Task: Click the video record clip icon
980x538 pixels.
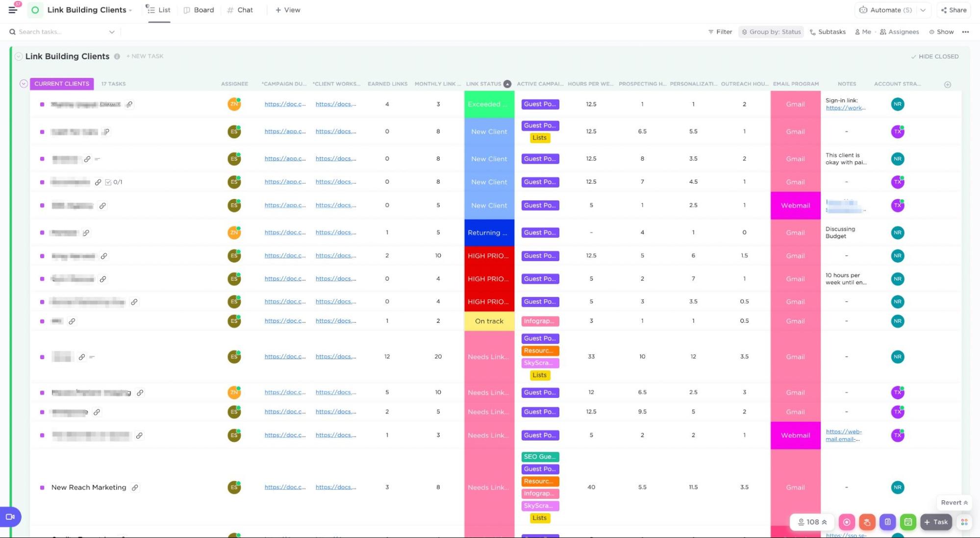Action: [x=10, y=516]
